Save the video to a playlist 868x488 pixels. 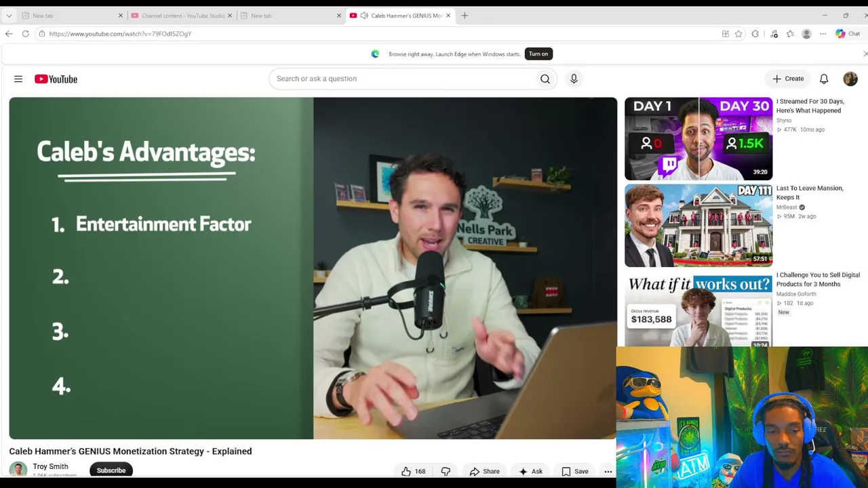575,471
